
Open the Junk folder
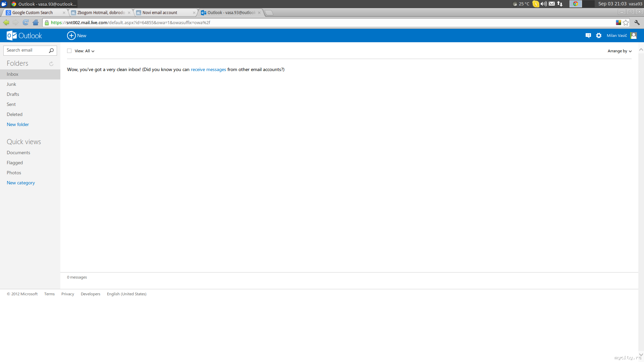11,84
